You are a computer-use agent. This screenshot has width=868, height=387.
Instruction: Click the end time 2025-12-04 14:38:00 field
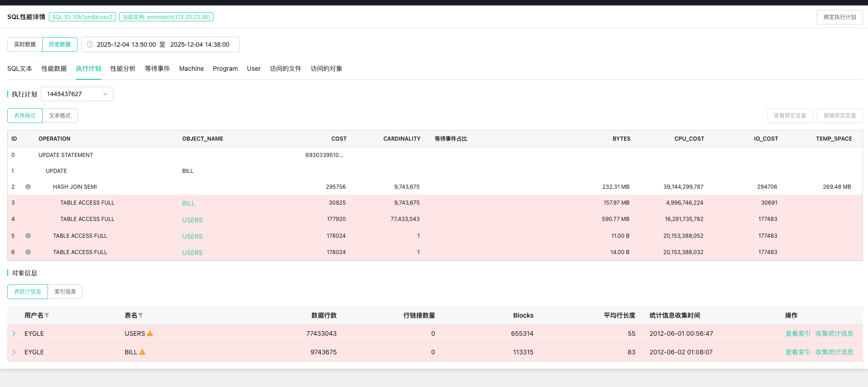[200, 44]
